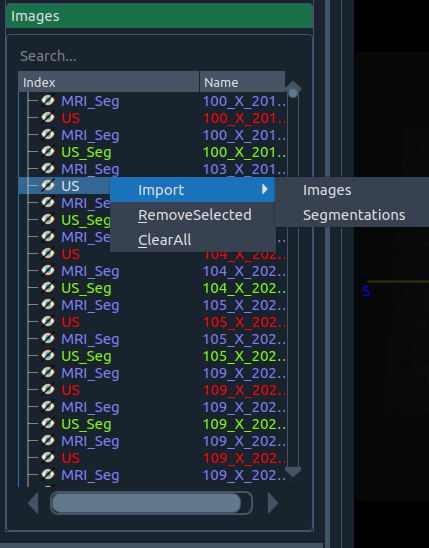Image resolution: width=429 pixels, height=548 pixels.
Task: Toggle eye icon of first MRI_Seg 109_X
Action: (48, 373)
